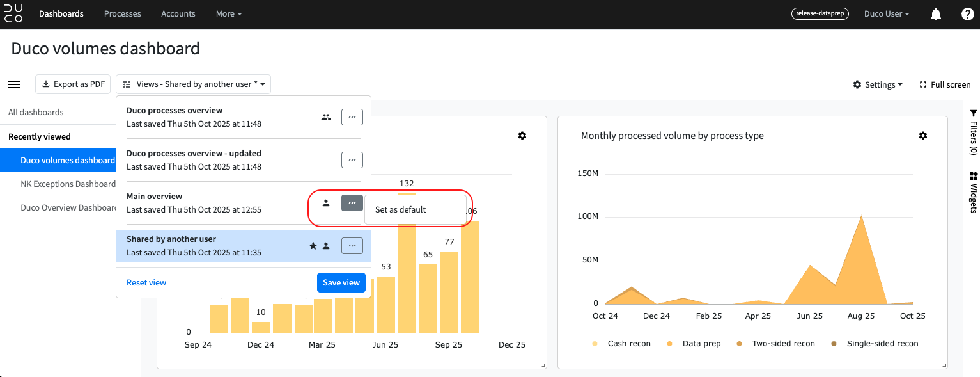Open ellipsis menu for Duco processes overview - updated
980x377 pixels.
point(352,160)
